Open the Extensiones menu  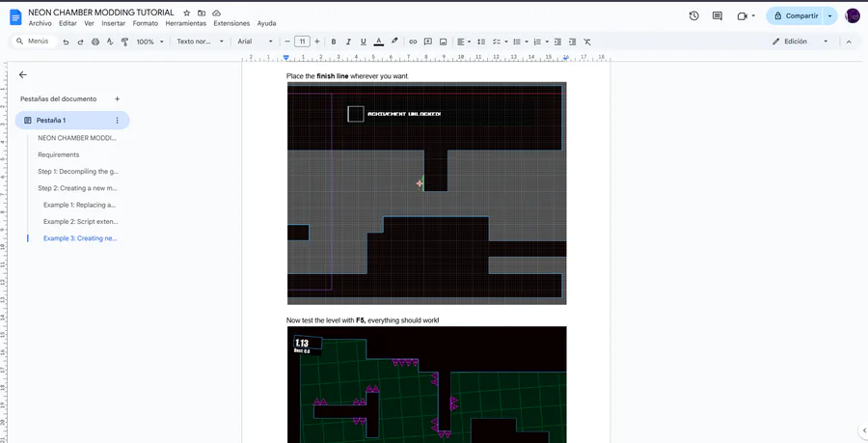(231, 23)
